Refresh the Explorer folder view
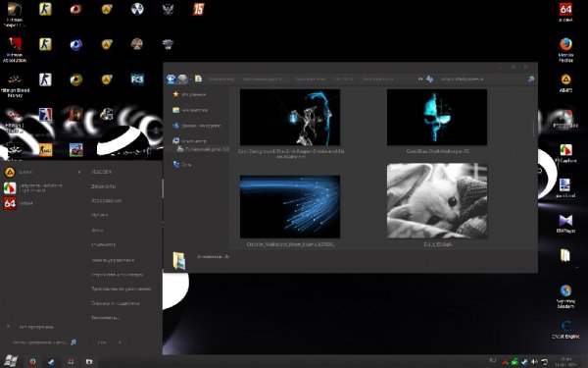Screen dimensions: 588x368 click(x=430, y=79)
